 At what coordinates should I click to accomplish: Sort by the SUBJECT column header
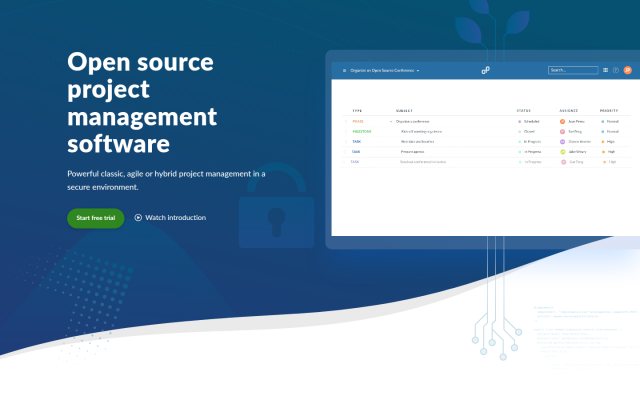(404, 111)
